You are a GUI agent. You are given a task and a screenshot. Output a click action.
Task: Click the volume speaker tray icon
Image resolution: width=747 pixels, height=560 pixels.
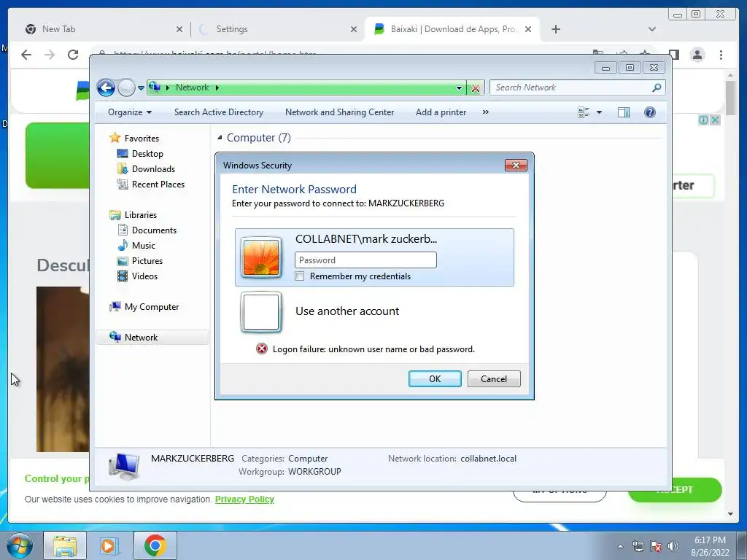(x=673, y=546)
